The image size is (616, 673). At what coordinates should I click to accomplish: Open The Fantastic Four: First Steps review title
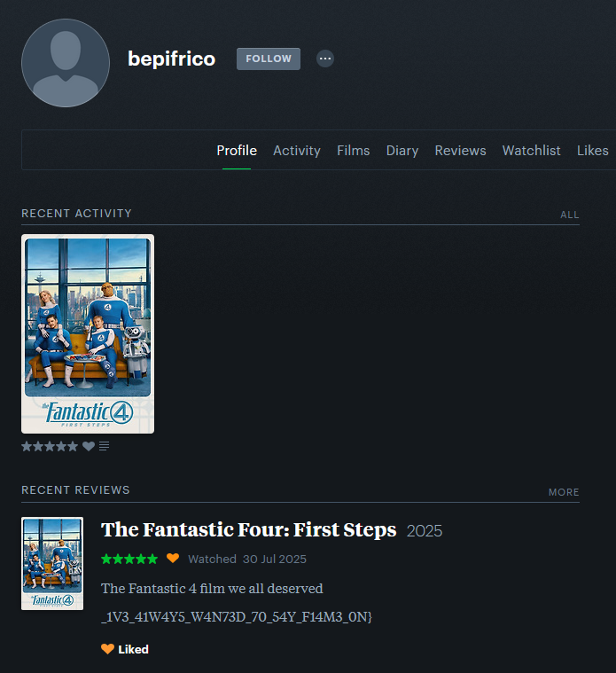coord(248,530)
